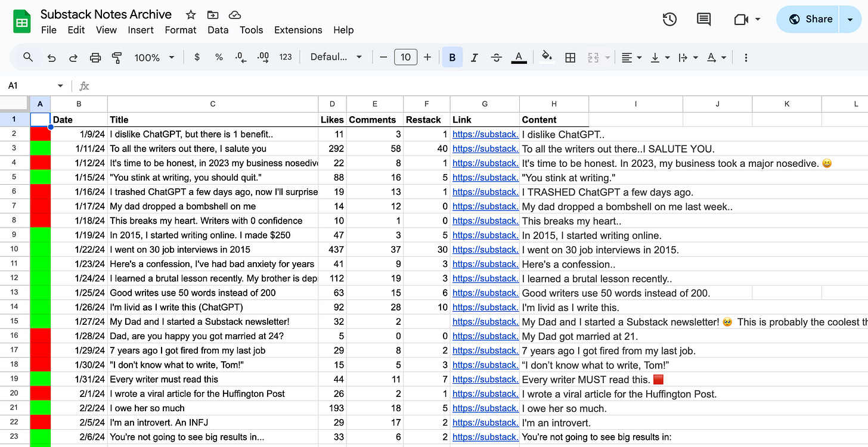Image resolution: width=868 pixels, height=447 pixels.
Task: Open the text wrapping dropdown
Action: coord(688,57)
